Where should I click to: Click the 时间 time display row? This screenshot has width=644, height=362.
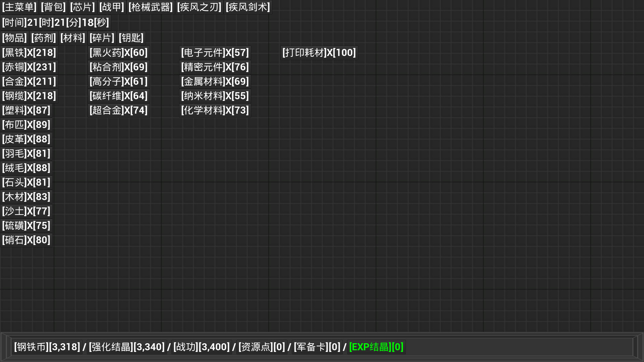point(55,22)
